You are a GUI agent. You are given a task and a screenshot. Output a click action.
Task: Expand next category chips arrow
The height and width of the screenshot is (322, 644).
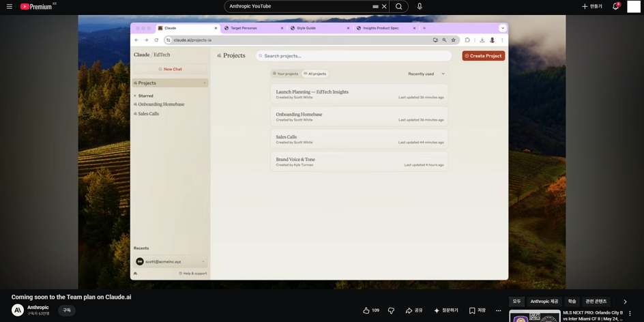point(625,302)
